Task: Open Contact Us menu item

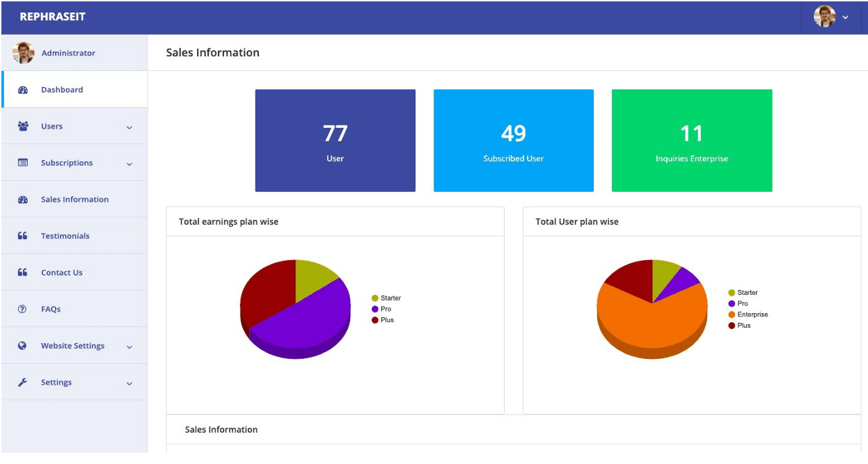Action: (74, 273)
